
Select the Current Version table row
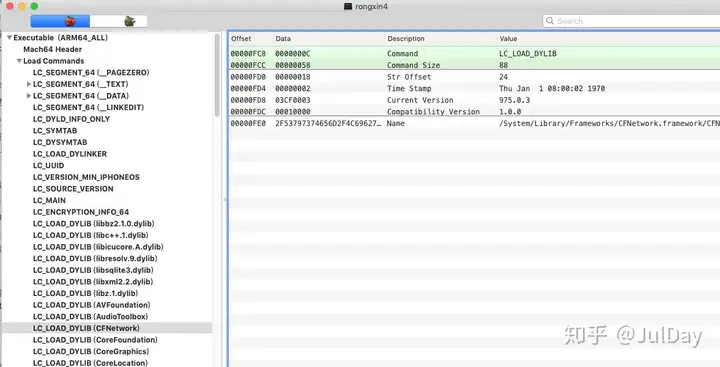click(x=474, y=100)
